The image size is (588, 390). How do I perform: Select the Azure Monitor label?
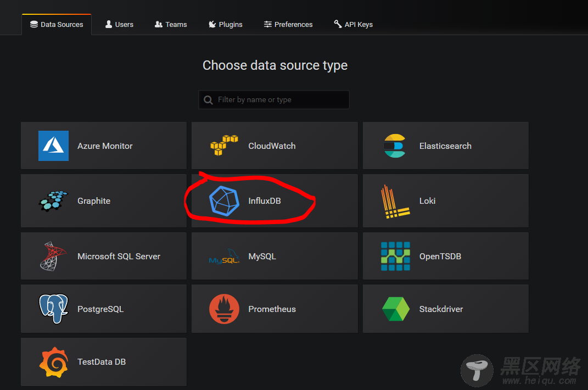click(x=105, y=146)
